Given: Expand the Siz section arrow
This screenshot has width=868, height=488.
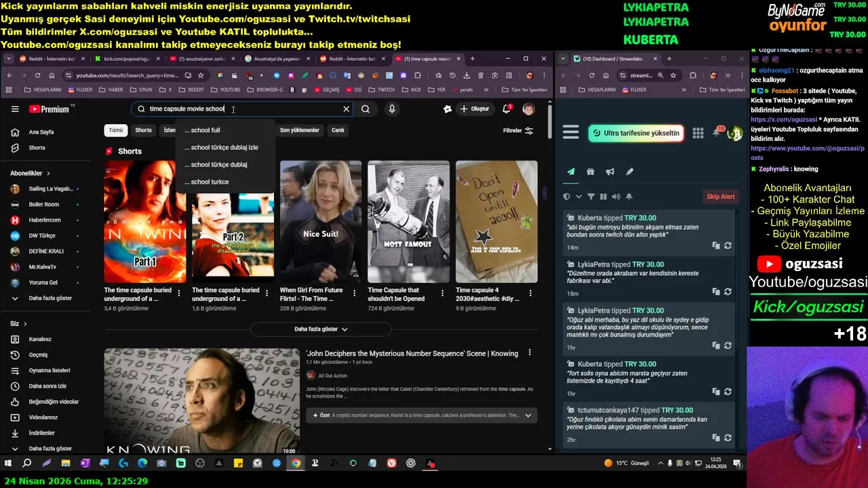Looking at the screenshot, I should pyautogui.click(x=25, y=324).
